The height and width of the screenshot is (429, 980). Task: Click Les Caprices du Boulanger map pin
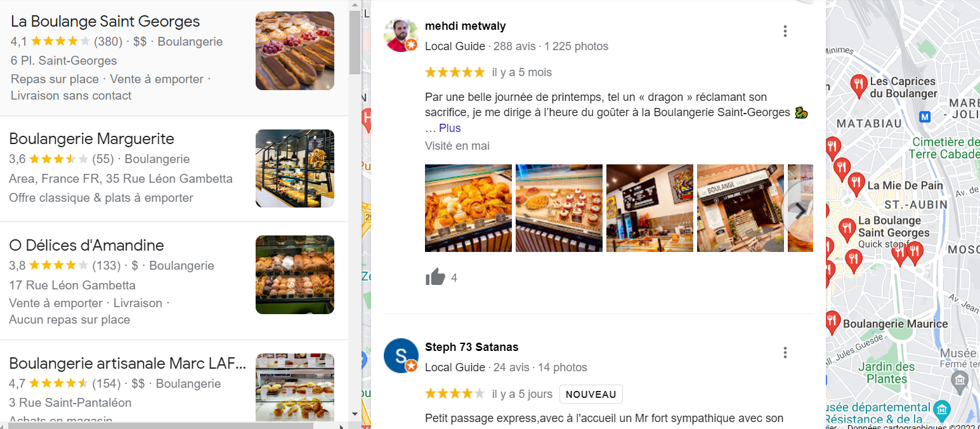pos(859,86)
